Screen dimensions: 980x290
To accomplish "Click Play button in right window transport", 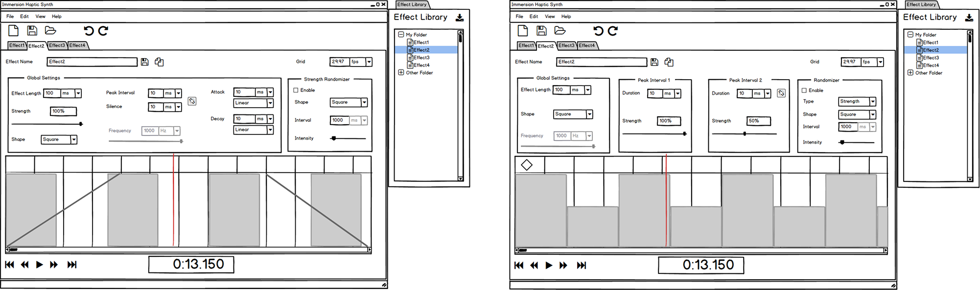I will pyautogui.click(x=549, y=265).
